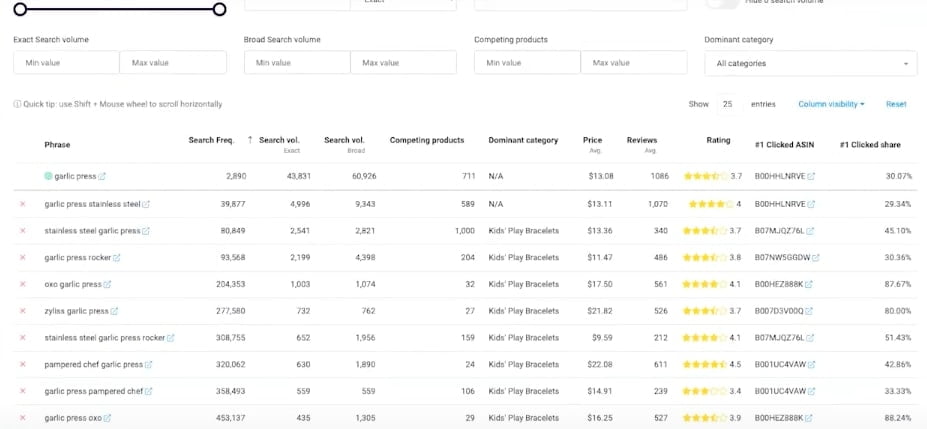The height and width of the screenshot is (429, 927).
Task: Select the zyliss garlic press phrase
Action: click(76, 311)
